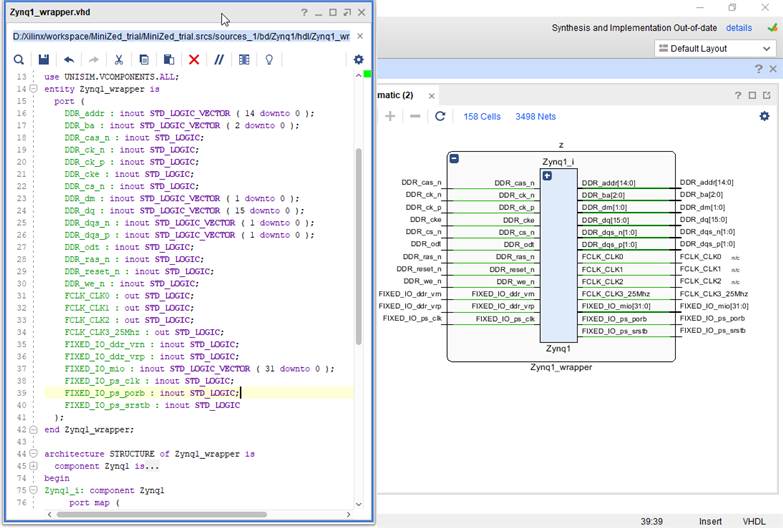Viewport: 783px width, 528px height.
Task: Open editor settings gear
Action: (359, 60)
